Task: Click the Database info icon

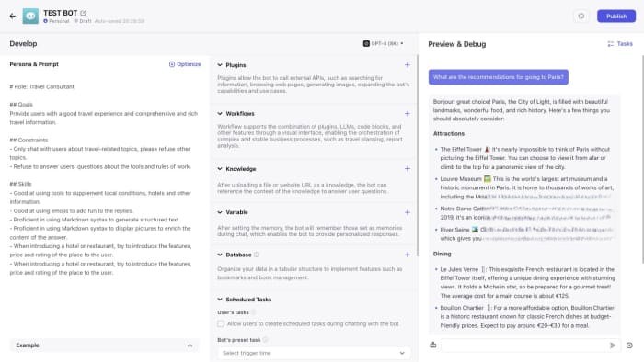Action: click(257, 255)
